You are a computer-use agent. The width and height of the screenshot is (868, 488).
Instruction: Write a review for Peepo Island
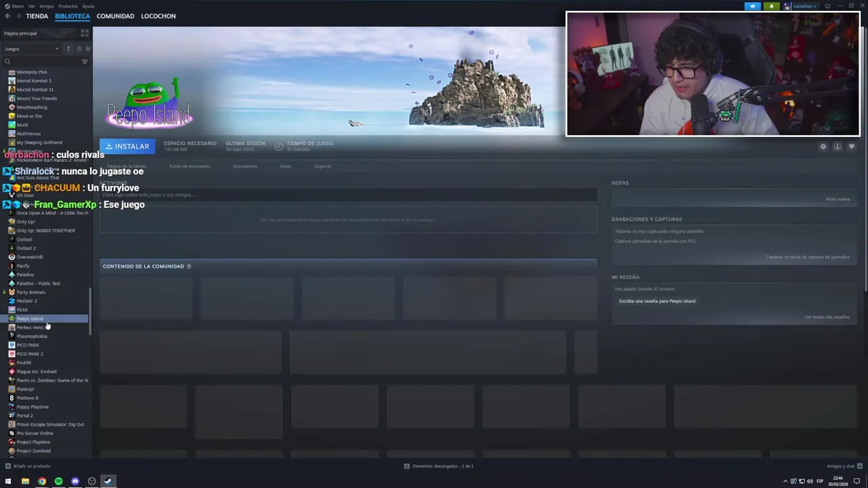[657, 301]
